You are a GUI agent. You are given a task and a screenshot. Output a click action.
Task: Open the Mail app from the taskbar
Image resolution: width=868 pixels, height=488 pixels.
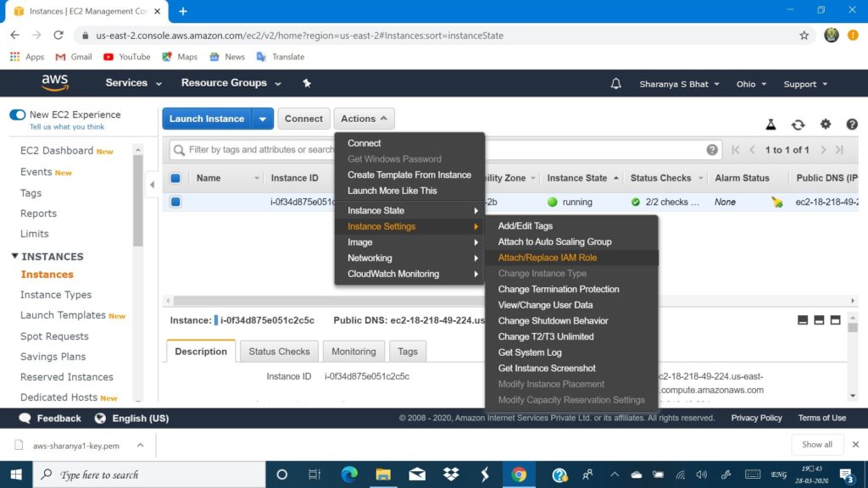tap(417, 474)
